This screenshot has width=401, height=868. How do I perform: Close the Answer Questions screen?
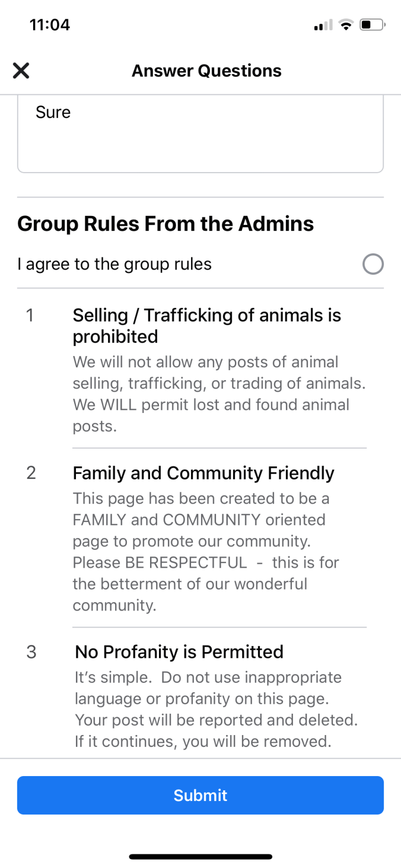tap(21, 71)
